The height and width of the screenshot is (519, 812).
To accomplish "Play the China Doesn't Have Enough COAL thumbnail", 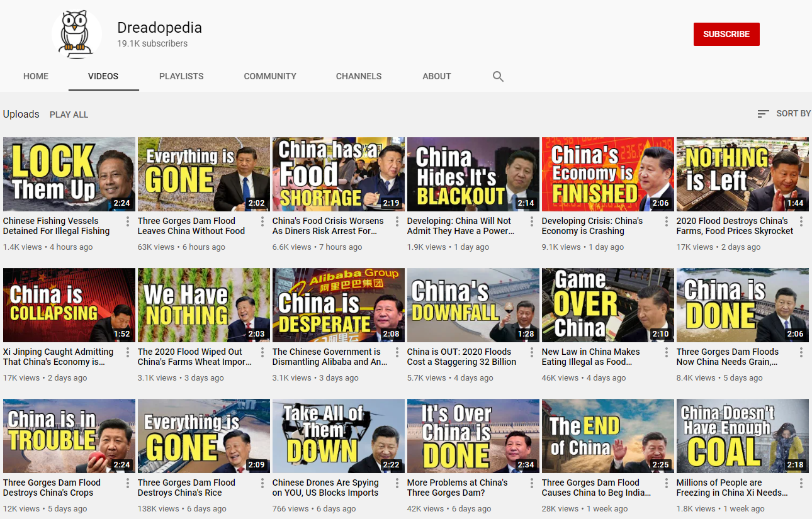I will click(743, 436).
